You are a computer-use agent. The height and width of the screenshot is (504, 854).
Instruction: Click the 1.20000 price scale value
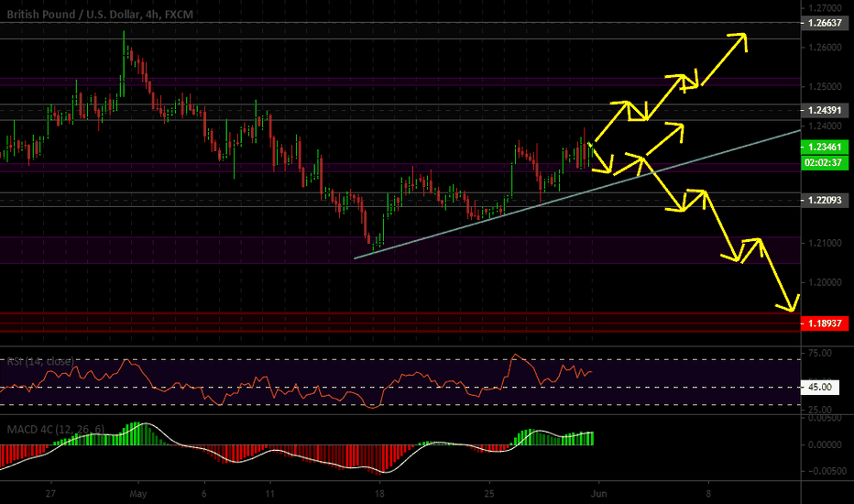pos(825,282)
